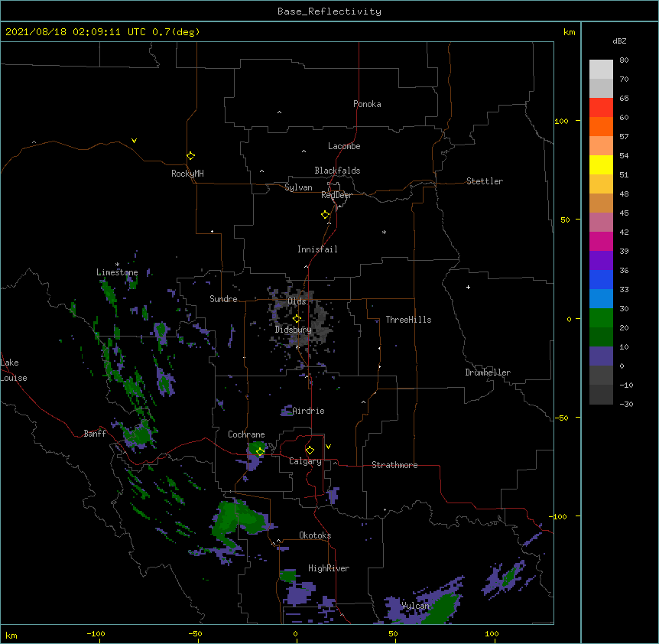
Task: Click the Lake Louise label
Action: pos(14,370)
